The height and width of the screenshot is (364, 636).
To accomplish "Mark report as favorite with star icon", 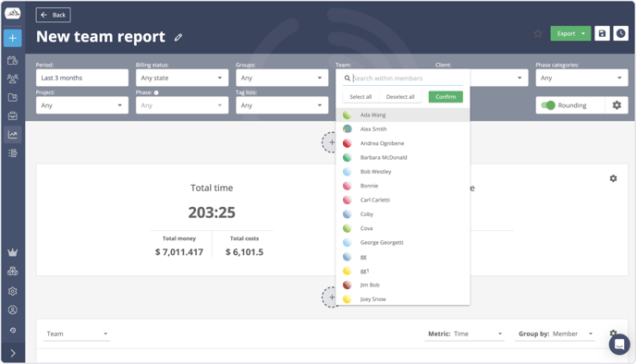I will (x=538, y=33).
